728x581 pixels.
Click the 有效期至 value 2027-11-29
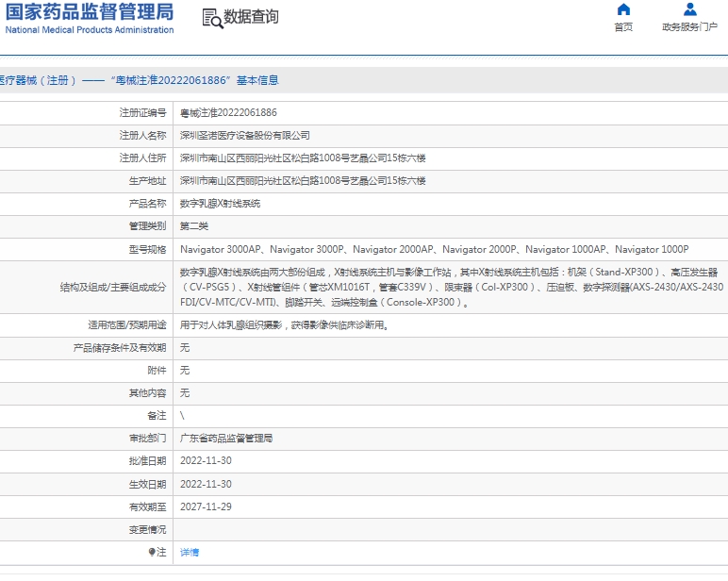pyautogui.click(x=206, y=506)
